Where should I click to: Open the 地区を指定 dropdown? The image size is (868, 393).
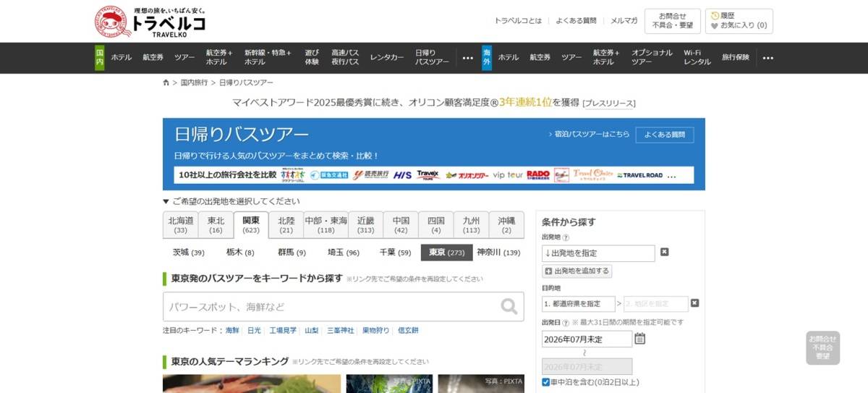655,304
